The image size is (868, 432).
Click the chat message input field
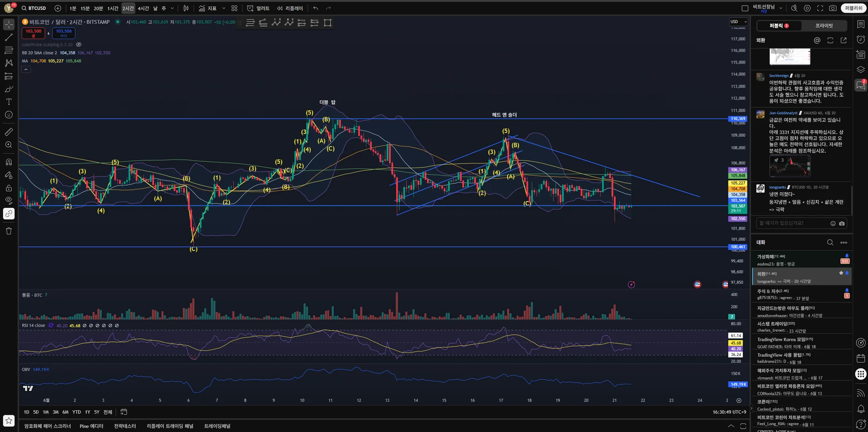[x=801, y=223]
